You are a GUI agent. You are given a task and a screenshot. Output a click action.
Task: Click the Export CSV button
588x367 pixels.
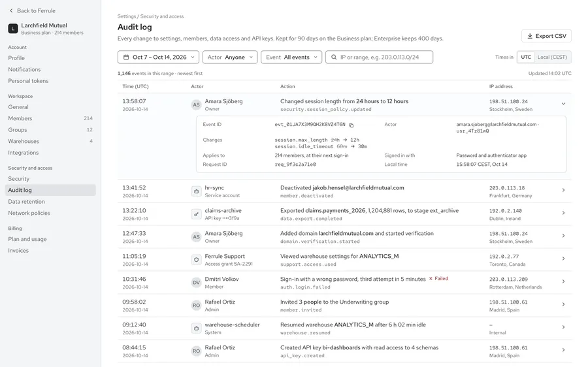tap(546, 36)
